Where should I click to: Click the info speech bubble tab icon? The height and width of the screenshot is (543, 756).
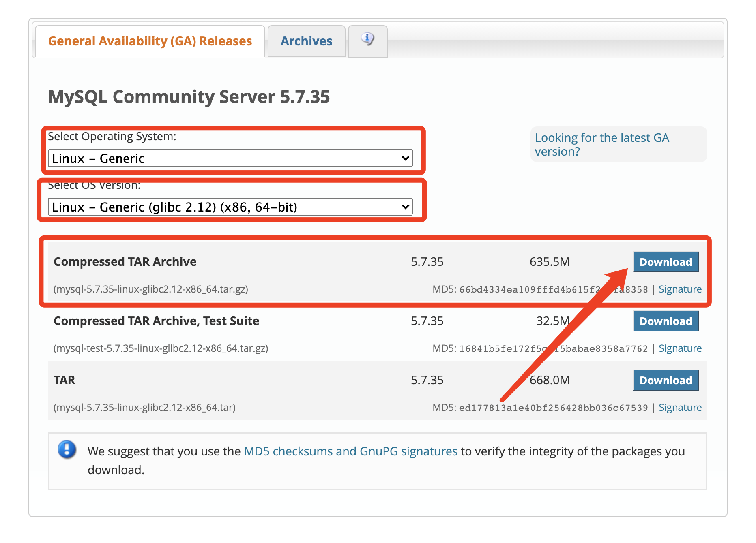point(367,40)
